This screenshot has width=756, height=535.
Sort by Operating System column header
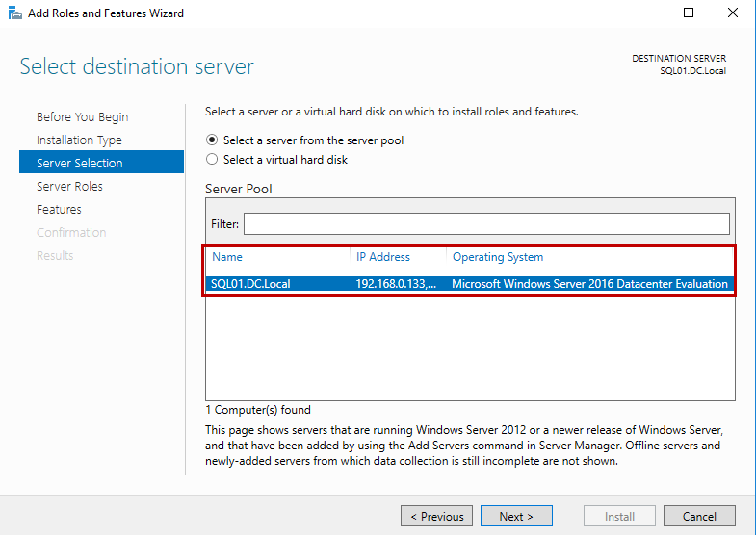coord(498,257)
